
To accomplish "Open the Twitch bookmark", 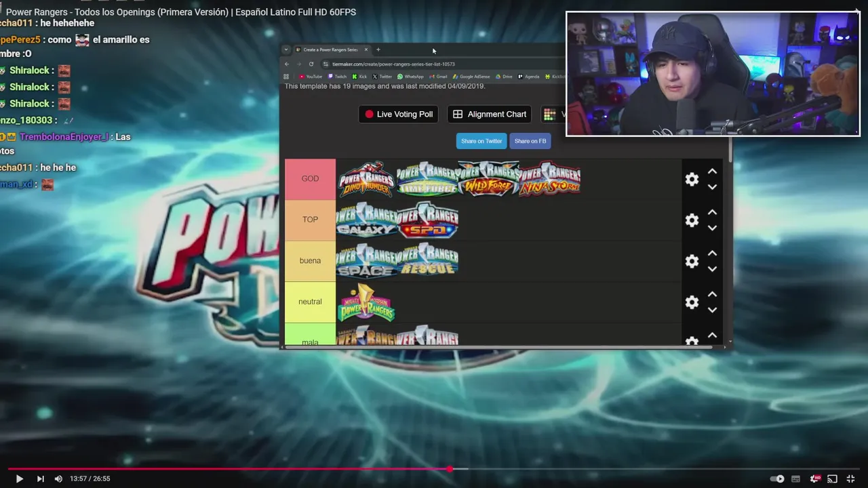I will [x=338, y=77].
